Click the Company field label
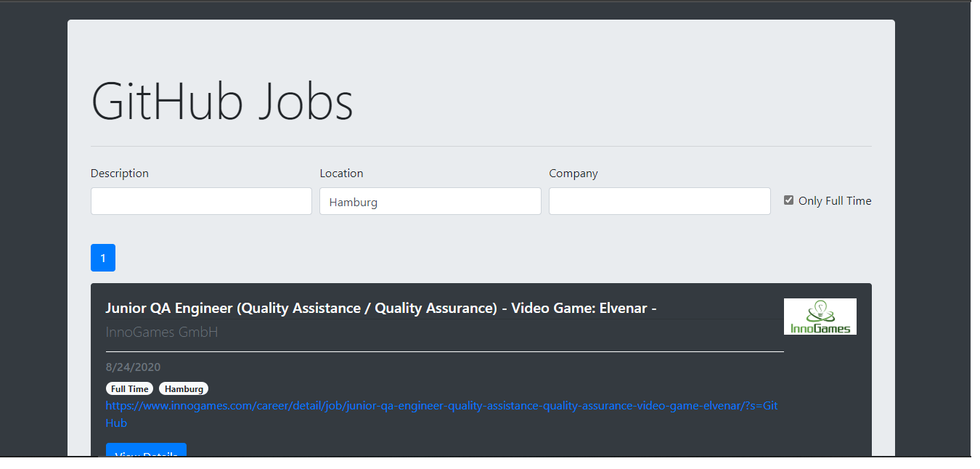980x469 pixels. pos(573,174)
